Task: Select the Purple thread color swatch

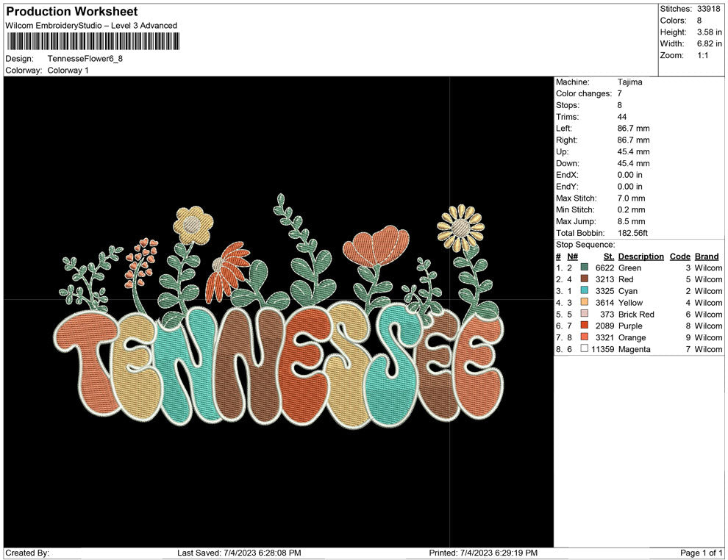Action: (x=585, y=326)
